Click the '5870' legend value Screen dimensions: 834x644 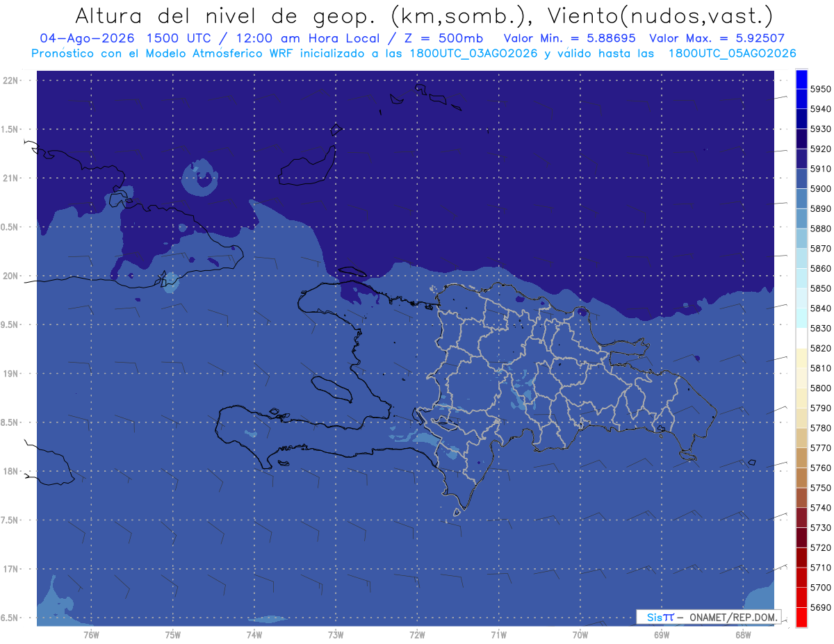coord(821,249)
